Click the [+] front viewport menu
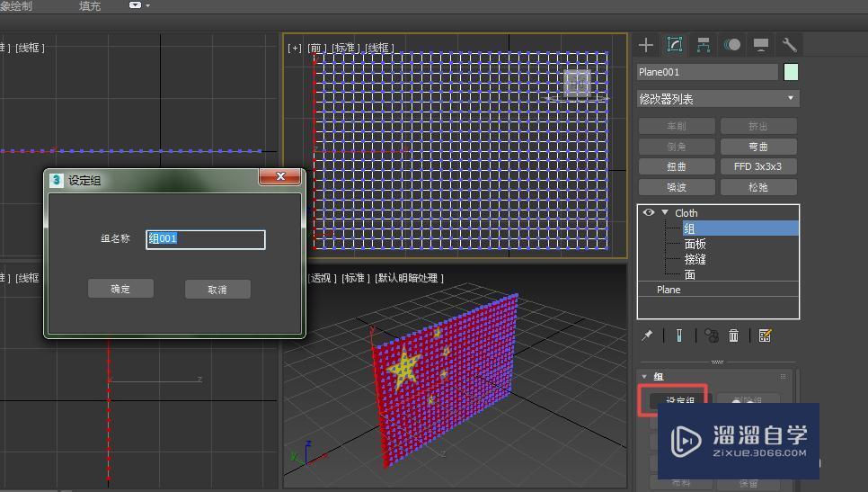The image size is (868, 492). (295, 49)
